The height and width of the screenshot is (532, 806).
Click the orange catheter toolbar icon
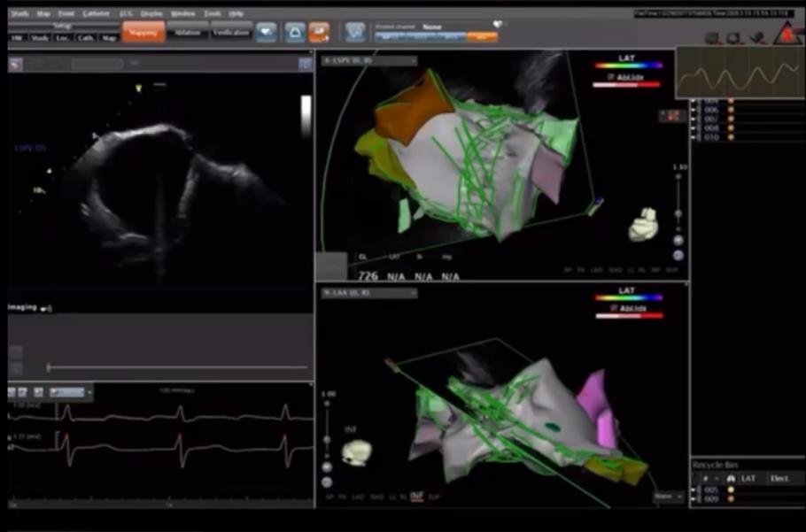319,33
